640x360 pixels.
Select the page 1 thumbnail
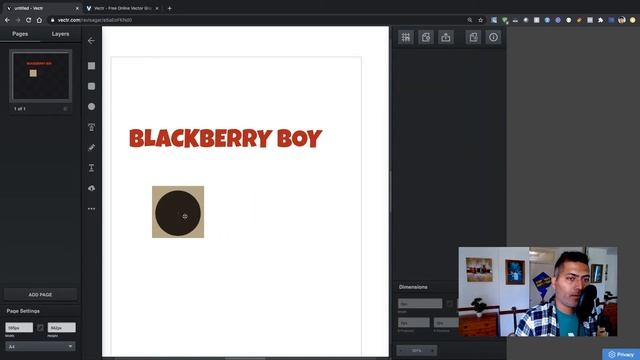pos(40,76)
